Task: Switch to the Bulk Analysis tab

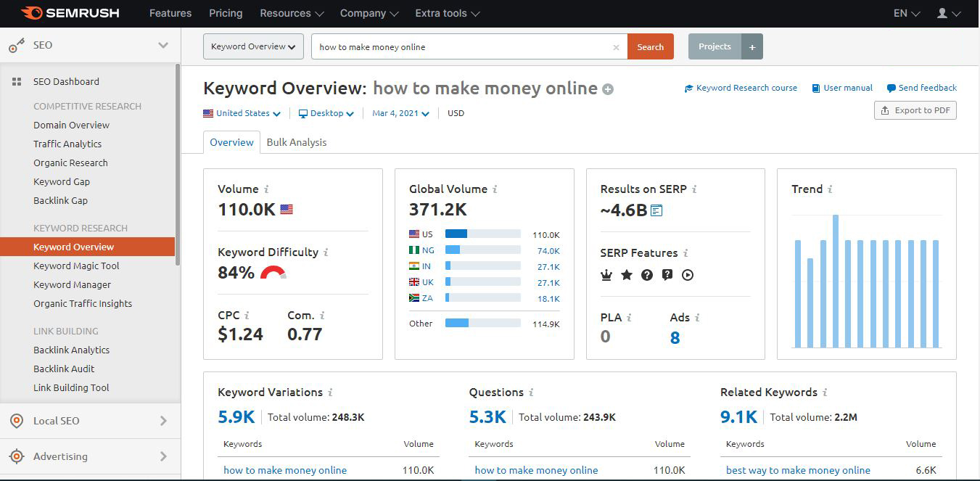Action: coord(297,142)
